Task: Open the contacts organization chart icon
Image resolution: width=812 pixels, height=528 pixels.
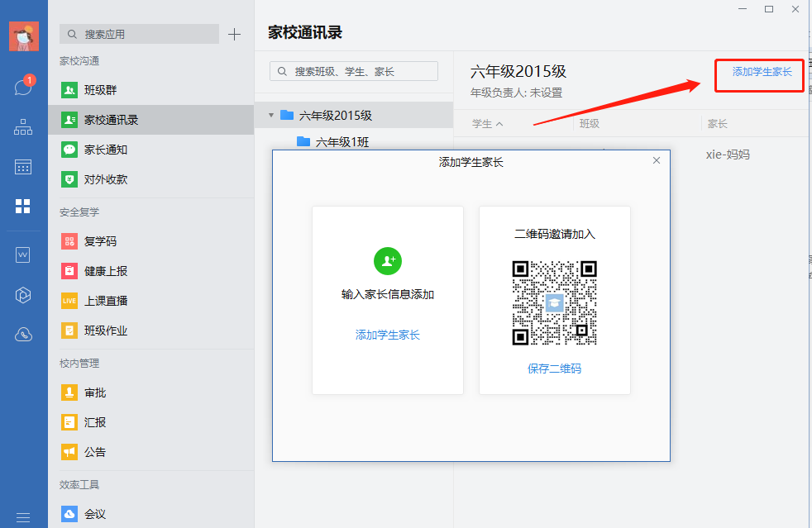Action: (23, 126)
